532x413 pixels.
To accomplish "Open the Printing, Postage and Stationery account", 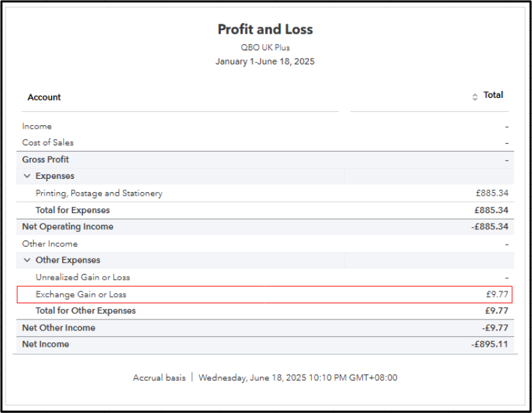I will [x=99, y=193].
